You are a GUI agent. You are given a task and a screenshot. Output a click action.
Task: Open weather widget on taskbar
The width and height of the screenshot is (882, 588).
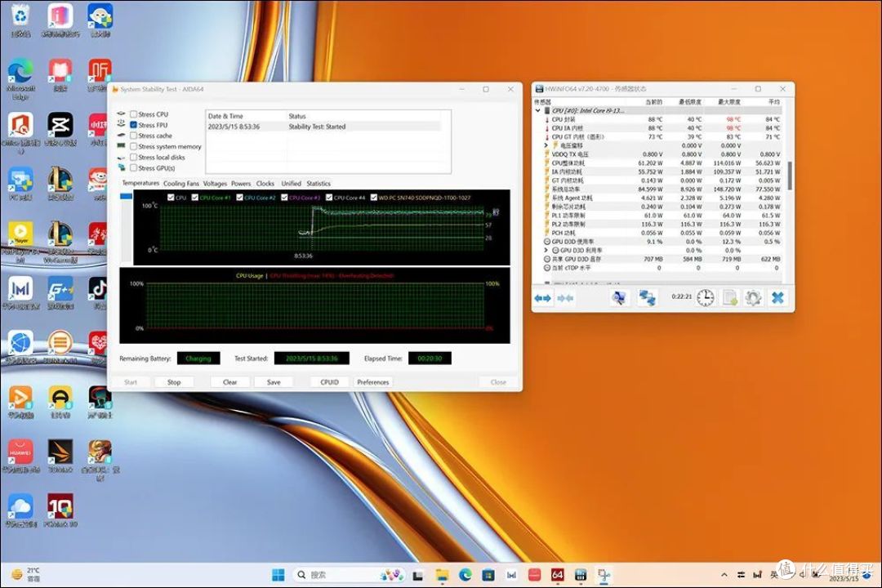(26, 574)
